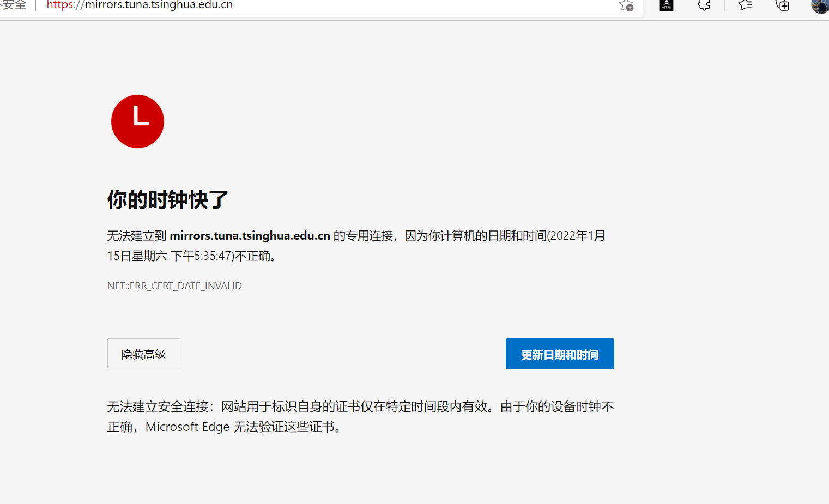Click the address bar URL mirrors.tuna.tsinghua.edu.cn
The image size is (829, 504).
tap(140, 5)
